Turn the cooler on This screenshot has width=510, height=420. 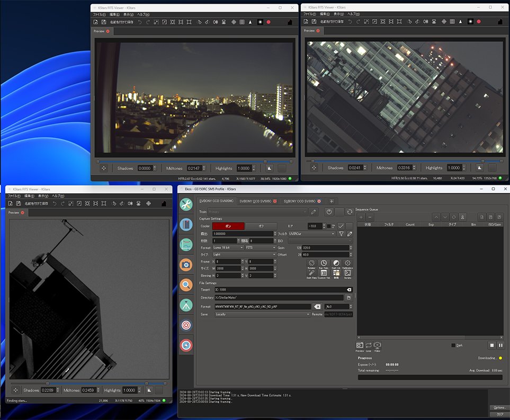228,226
